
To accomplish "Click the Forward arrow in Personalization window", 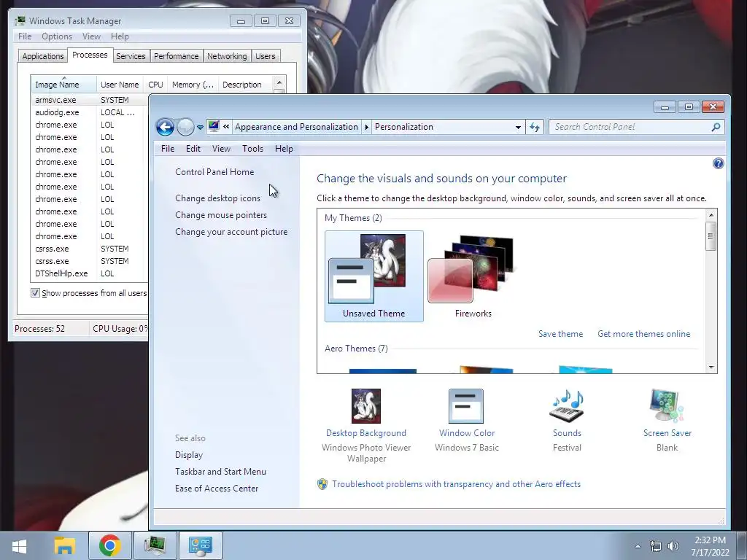I will click(185, 127).
